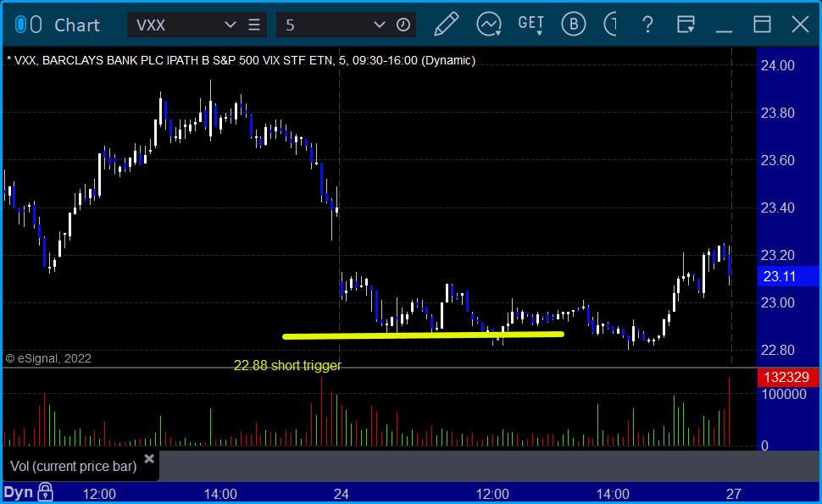This screenshot has height=504, width=822.
Task: Click the 22.80 price axis label
Action: tap(777, 350)
